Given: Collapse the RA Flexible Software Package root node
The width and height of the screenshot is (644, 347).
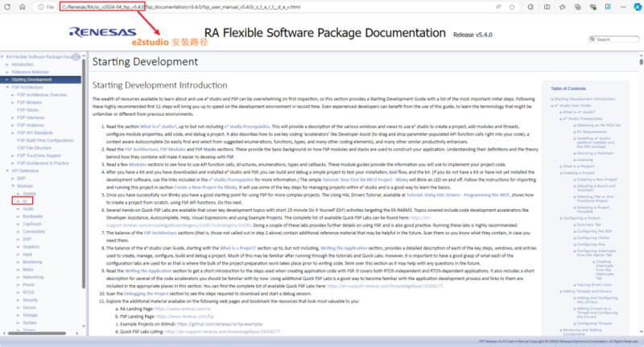Looking at the screenshot, I should [2, 56].
